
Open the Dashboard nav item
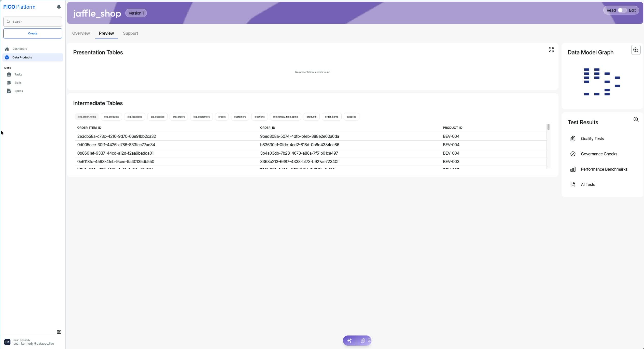pos(33,49)
